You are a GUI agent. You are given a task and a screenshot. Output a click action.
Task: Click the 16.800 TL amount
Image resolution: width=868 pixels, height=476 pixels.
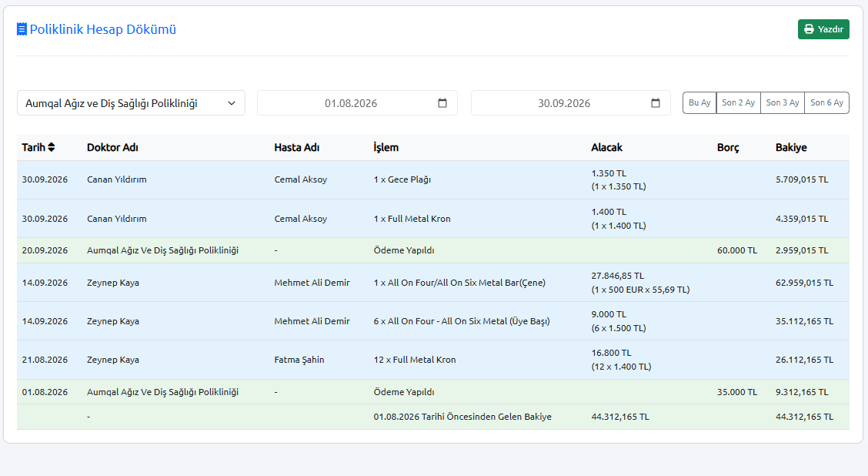611,353
